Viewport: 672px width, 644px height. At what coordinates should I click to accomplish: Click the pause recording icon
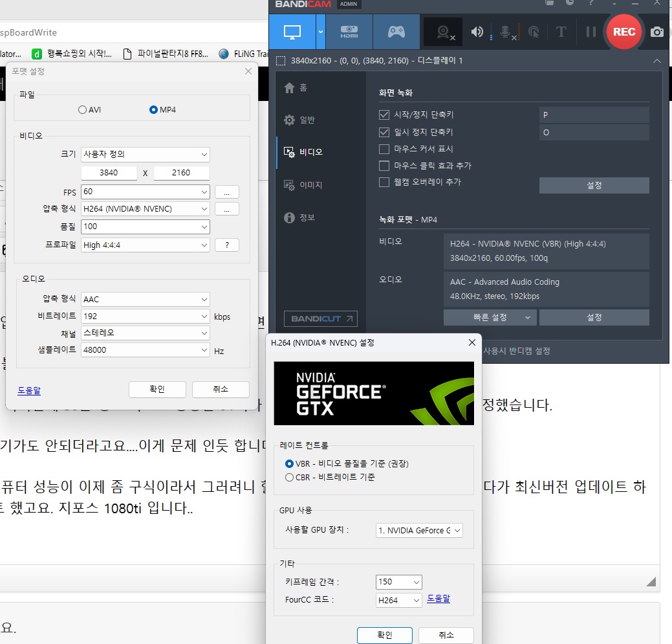pos(591,32)
